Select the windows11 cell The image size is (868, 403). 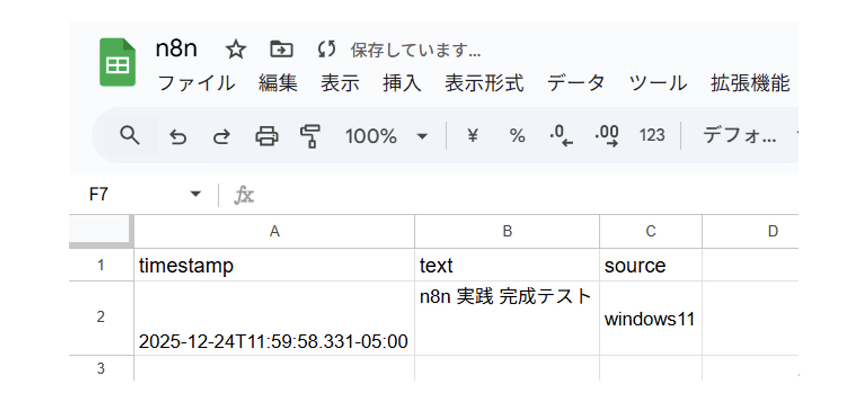[x=651, y=318]
